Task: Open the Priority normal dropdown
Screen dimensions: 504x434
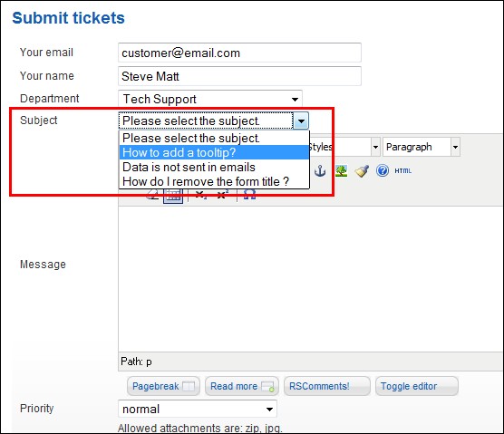Action: click(198, 409)
